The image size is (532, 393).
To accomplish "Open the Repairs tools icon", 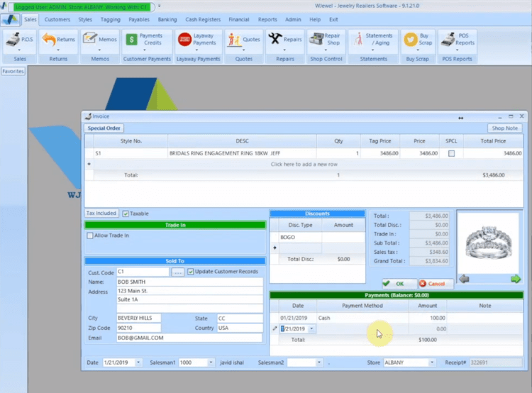I will (275, 41).
